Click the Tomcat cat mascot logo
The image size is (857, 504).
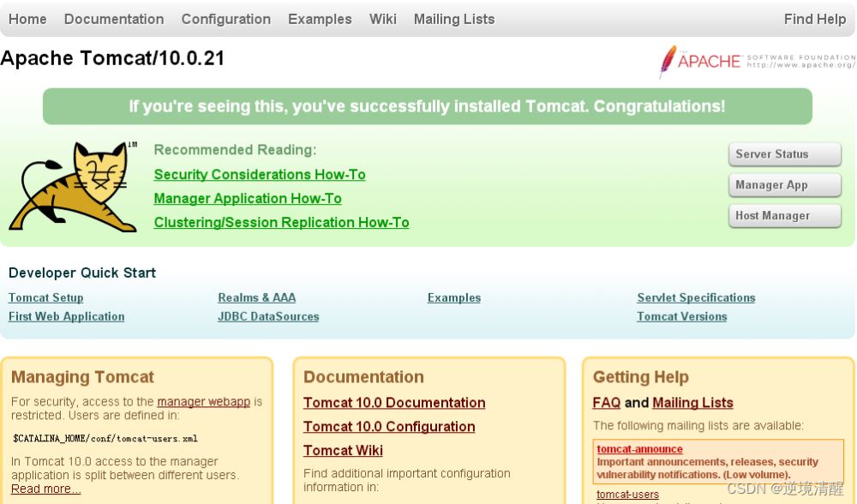pyautogui.click(x=73, y=186)
